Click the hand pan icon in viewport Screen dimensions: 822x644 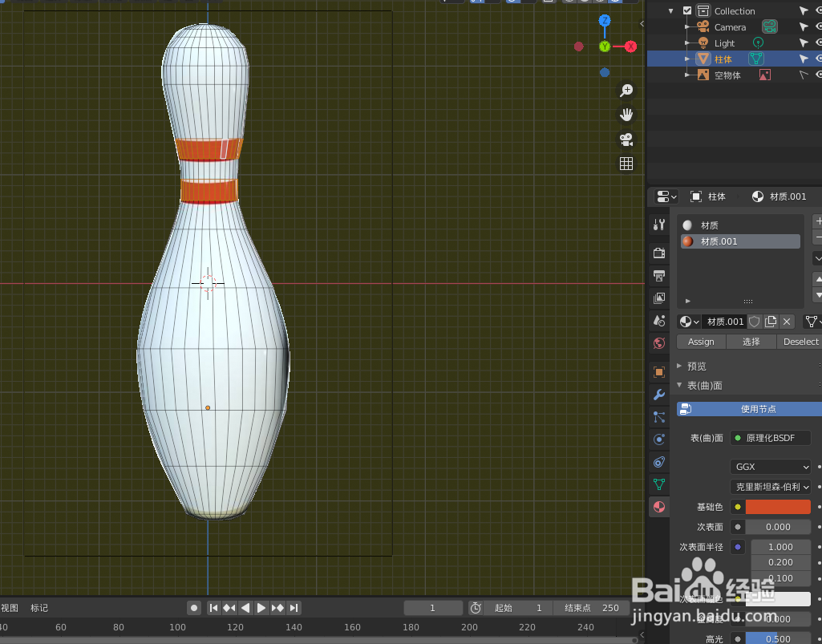(x=626, y=114)
